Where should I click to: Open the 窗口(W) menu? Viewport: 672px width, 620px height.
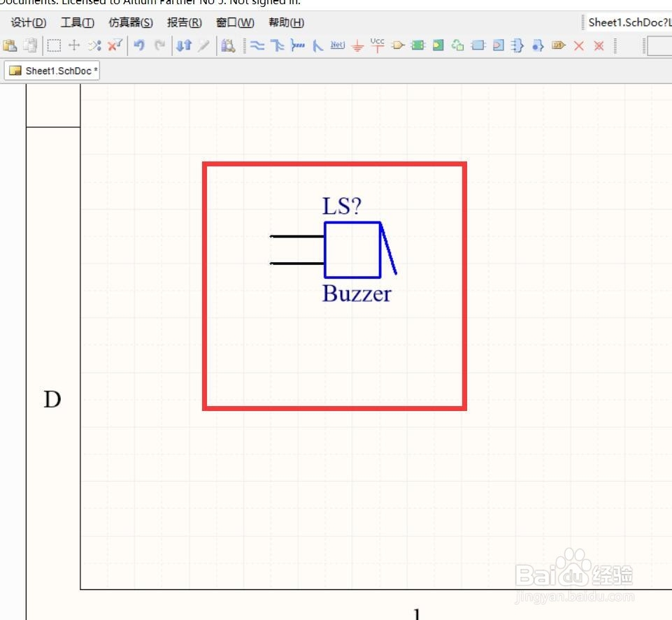pyautogui.click(x=235, y=22)
